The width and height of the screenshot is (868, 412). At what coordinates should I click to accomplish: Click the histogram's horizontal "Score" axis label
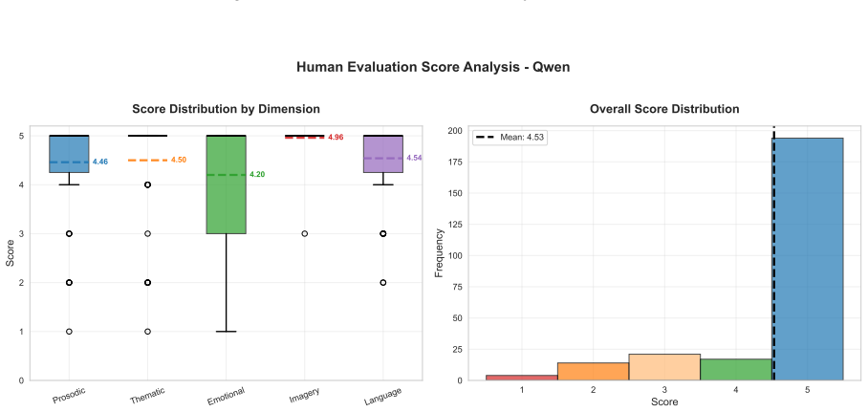click(664, 402)
